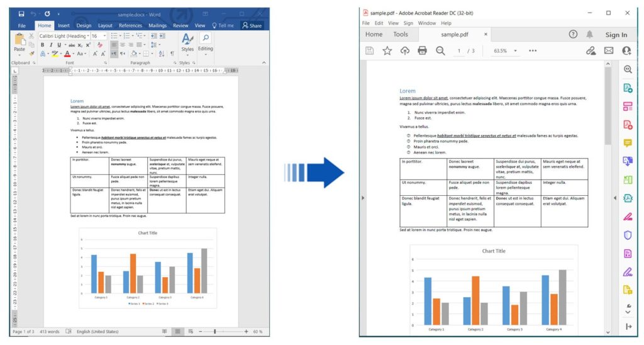
Task: Click the Share button in Word
Action: tap(252, 26)
